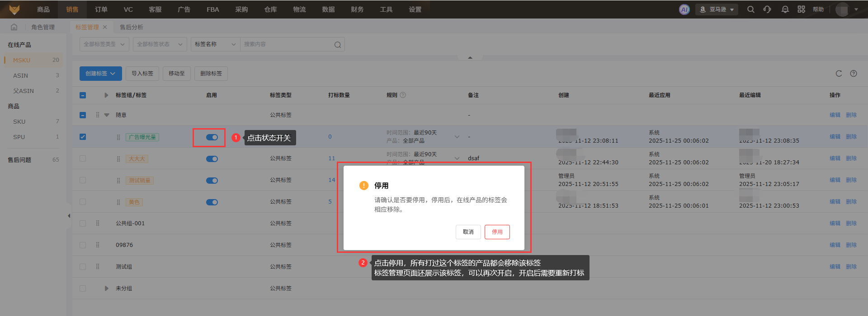Switch to the 售后分析 tab
This screenshot has width=868, height=316.
click(131, 27)
